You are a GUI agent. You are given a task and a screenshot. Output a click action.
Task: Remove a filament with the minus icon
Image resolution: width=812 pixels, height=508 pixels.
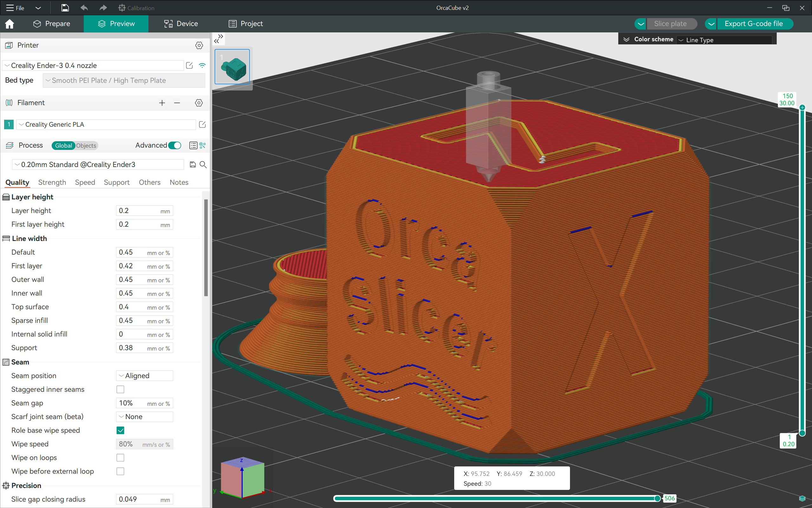click(177, 103)
